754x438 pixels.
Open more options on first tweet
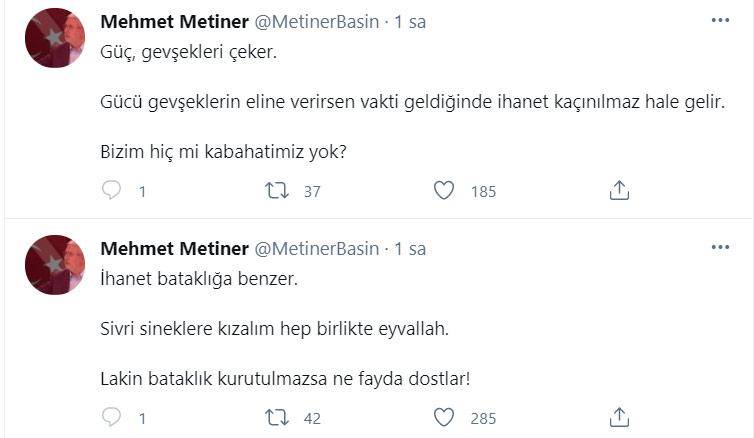click(x=720, y=20)
